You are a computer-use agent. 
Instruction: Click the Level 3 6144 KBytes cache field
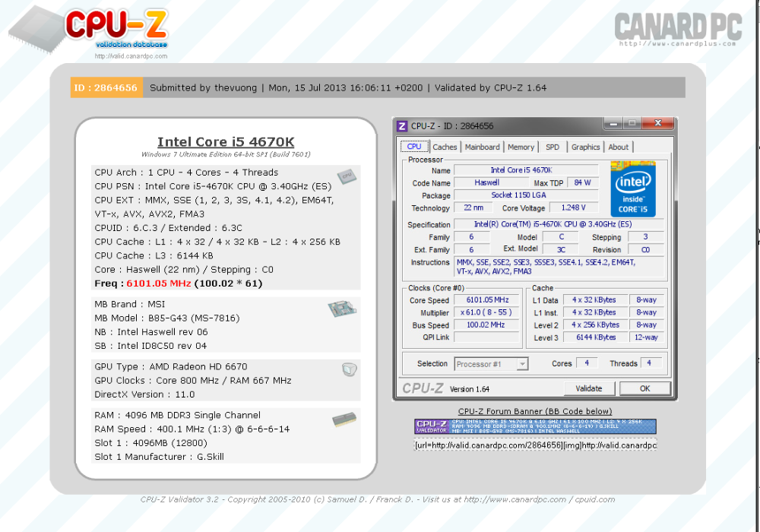595,337
